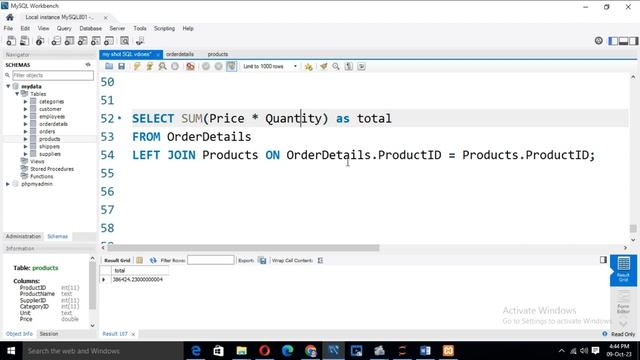Open the Form Editor view
640x360 pixels.
623,302
